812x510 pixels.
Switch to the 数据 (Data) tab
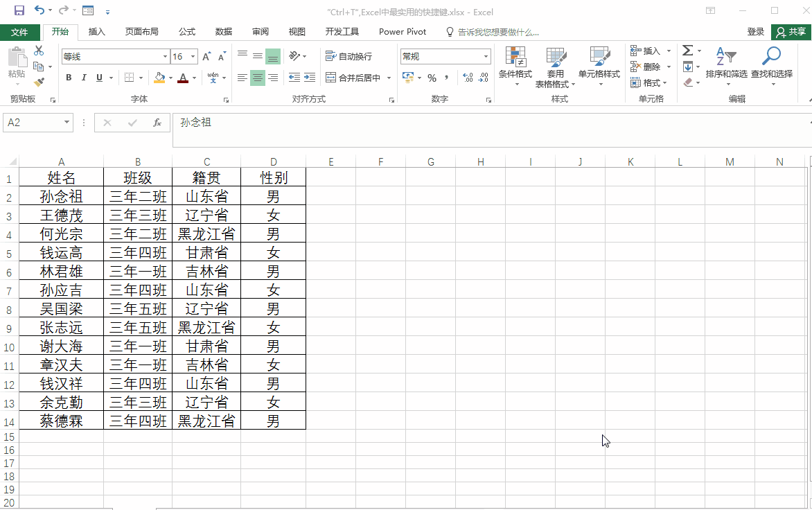pyautogui.click(x=223, y=32)
